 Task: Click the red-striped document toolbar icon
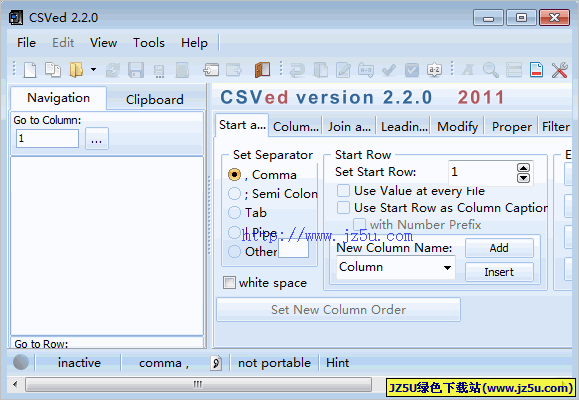536,69
